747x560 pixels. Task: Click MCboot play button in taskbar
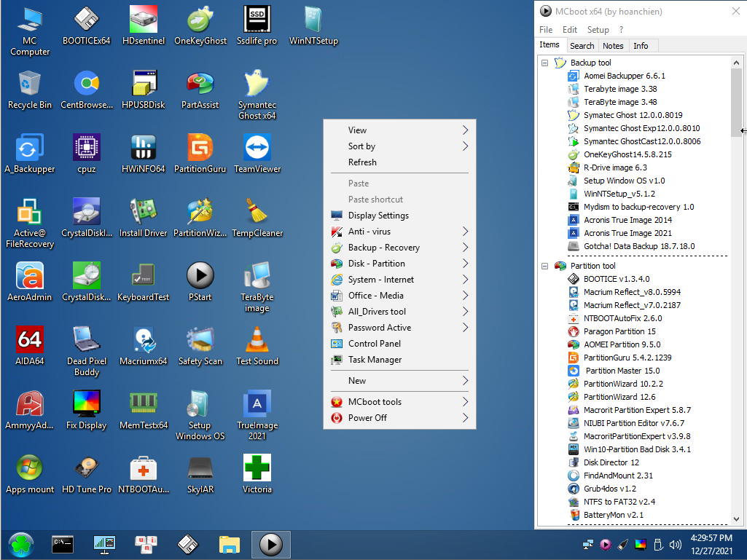(271, 544)
